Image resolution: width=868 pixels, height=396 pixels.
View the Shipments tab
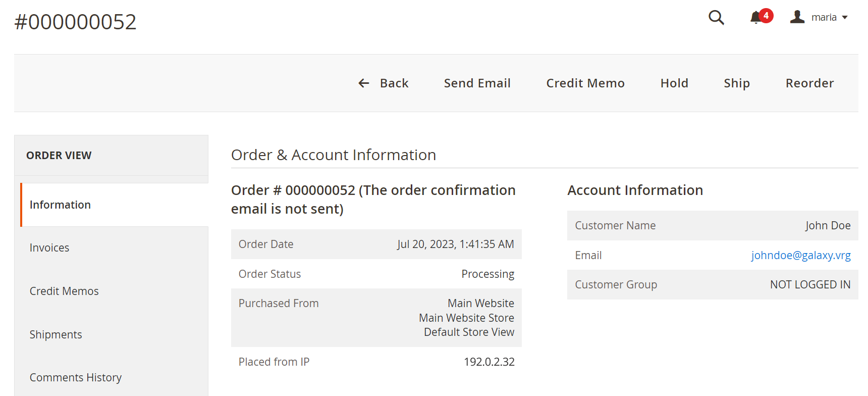[x=56, y=334]
